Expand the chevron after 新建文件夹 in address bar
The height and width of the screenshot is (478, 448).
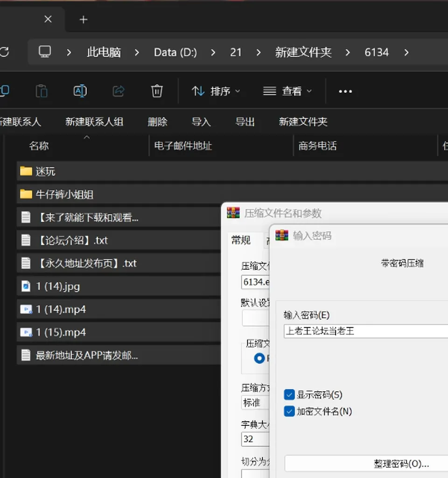click(348, 52)
